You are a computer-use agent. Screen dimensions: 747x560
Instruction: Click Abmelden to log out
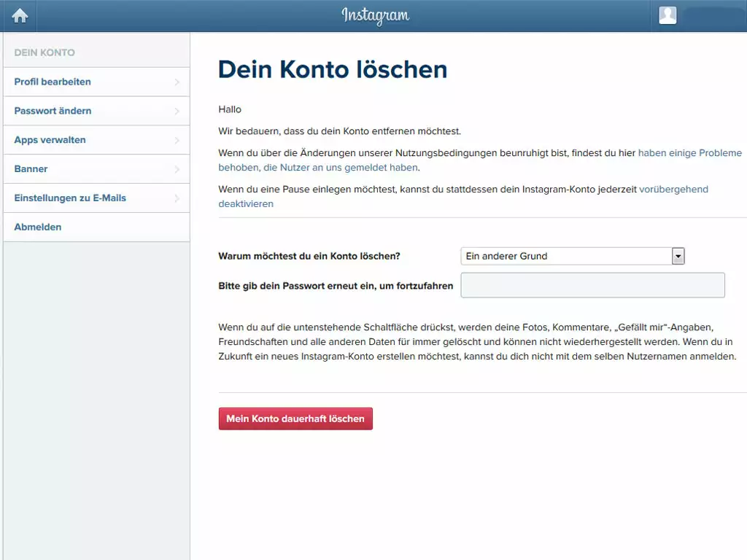point(38,227)
